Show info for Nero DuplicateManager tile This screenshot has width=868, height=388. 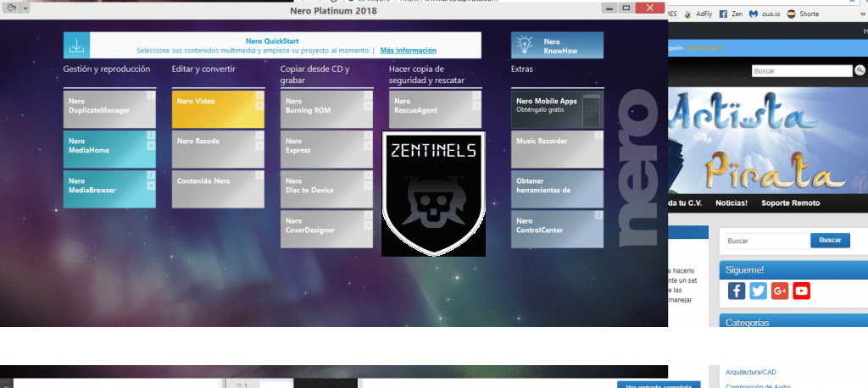(x=151, y=95)
